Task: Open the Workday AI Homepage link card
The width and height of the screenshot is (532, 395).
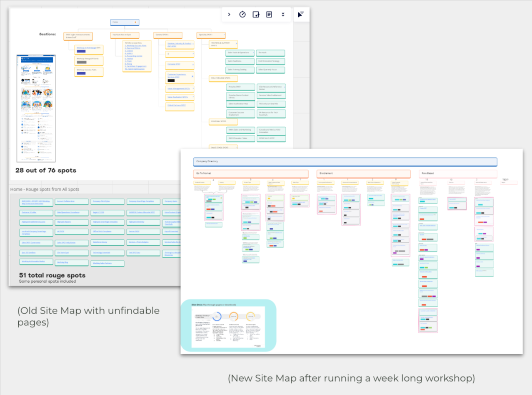Action: click(89, 50)
